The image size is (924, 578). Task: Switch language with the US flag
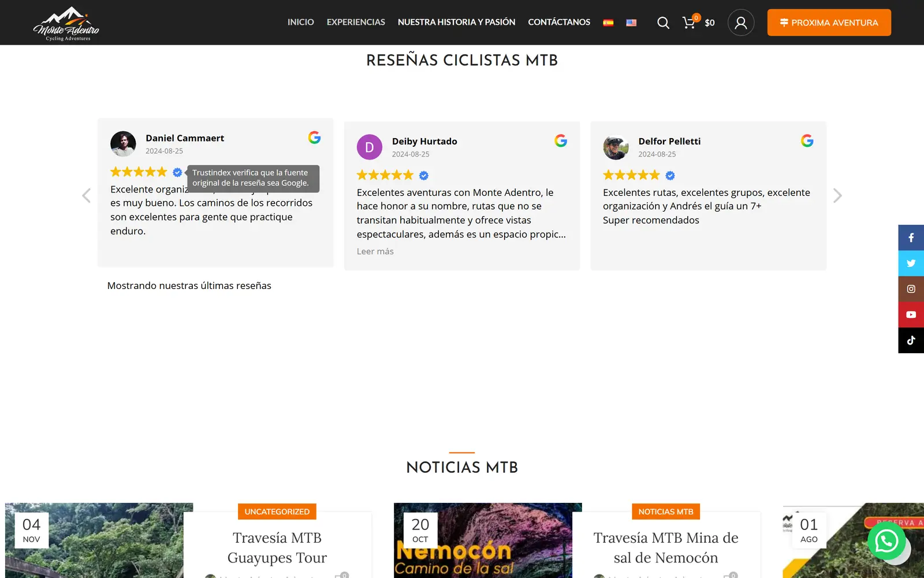click(631, 23)
